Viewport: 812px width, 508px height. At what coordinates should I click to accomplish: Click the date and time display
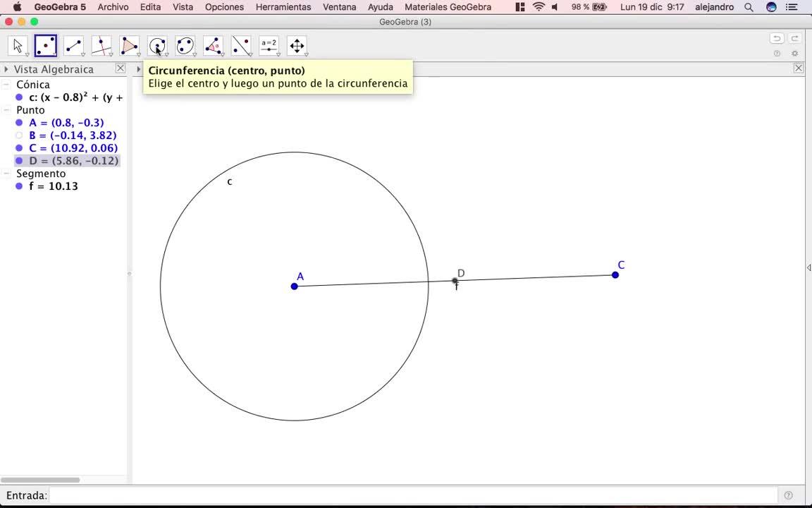652,7
